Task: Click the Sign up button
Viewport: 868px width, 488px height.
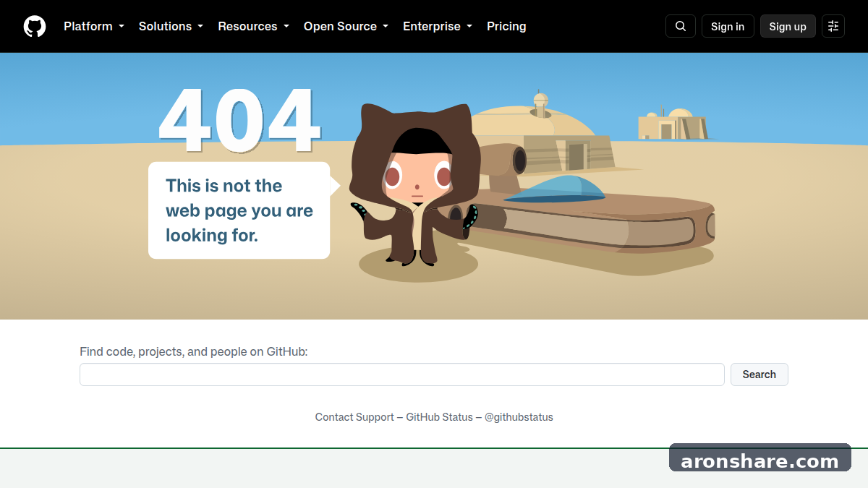Action: (x=788, y=26)
